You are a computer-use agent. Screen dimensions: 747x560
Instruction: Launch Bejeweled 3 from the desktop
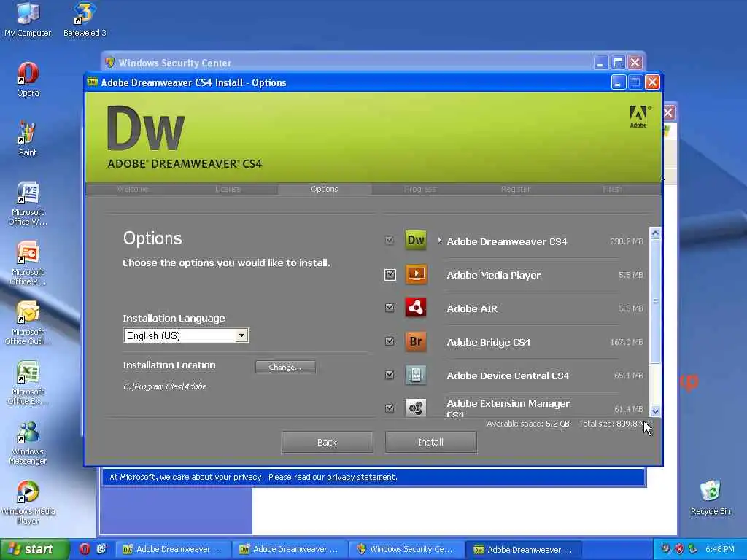(85, 19)
